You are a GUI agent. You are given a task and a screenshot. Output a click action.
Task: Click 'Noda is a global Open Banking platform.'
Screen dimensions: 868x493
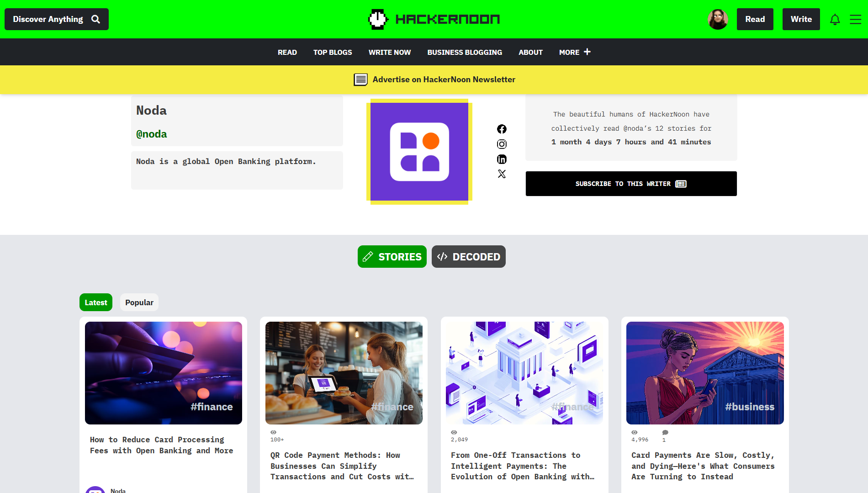coord(226,161)
